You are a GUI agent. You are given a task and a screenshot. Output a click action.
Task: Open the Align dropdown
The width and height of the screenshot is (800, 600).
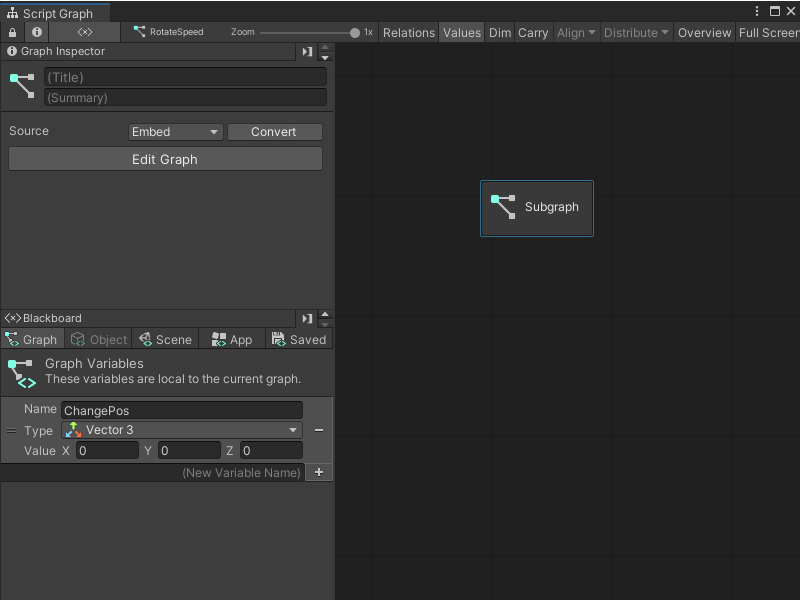[576, 32]
